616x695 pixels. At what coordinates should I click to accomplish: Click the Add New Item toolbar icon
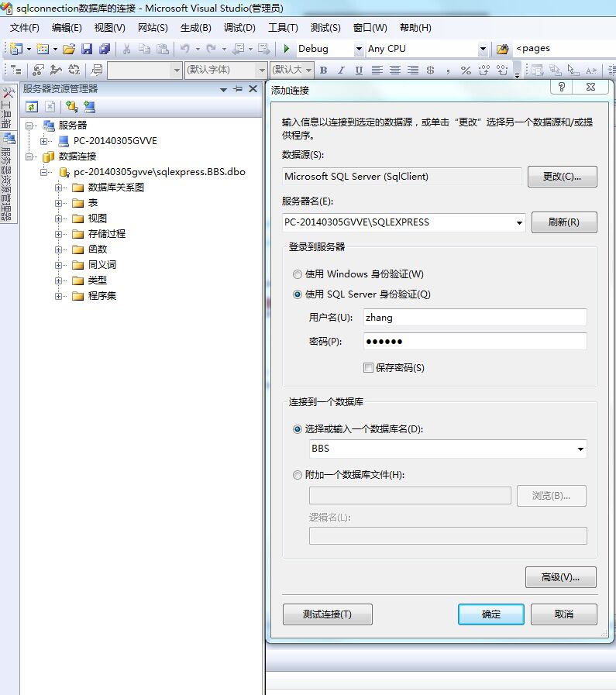point(43,49)
